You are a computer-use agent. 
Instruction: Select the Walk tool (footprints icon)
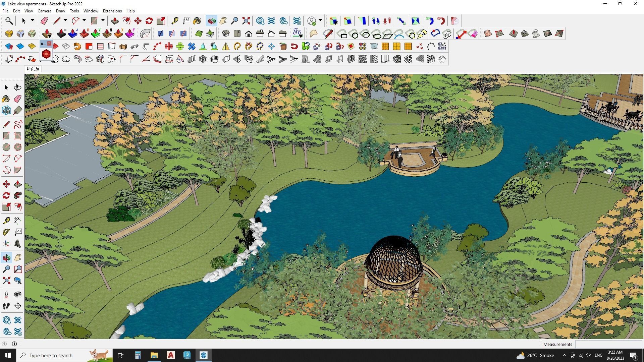pos(6,306)
